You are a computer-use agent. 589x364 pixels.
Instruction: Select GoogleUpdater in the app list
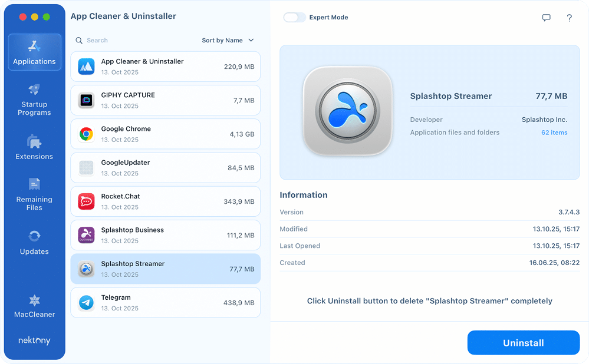tap(165, 168)
